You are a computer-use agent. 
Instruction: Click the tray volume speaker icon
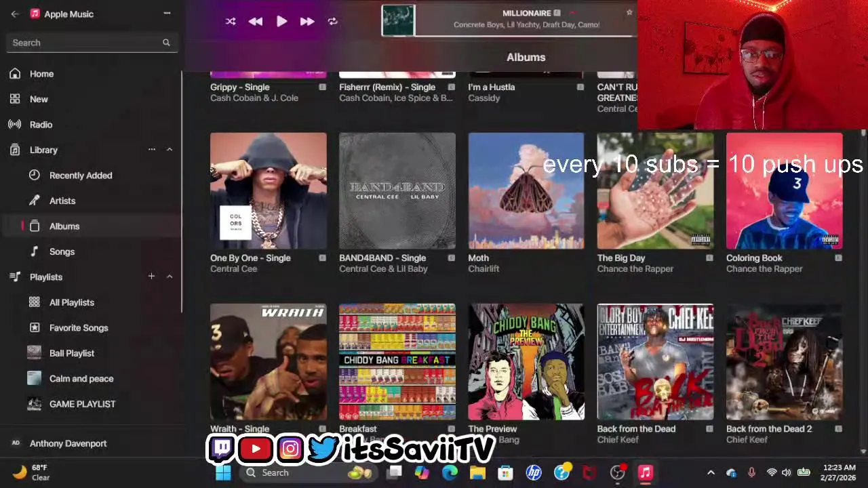tap(787, 472)
